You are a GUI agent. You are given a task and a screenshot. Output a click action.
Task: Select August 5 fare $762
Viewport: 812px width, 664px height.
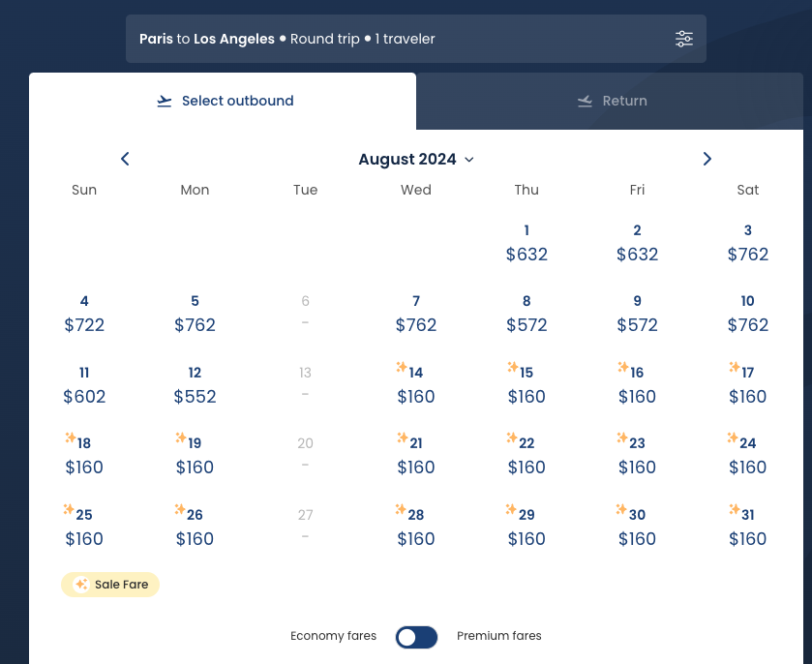pyautogui.click(x=195, y=315)
